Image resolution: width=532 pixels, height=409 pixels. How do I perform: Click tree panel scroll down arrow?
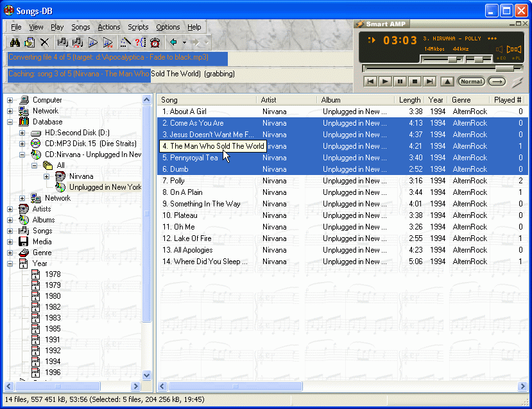pyautogui.click(x=146, y=375)
